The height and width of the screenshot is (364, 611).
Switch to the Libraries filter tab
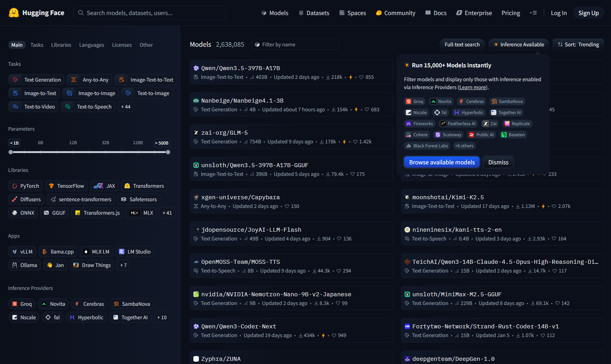61,45
